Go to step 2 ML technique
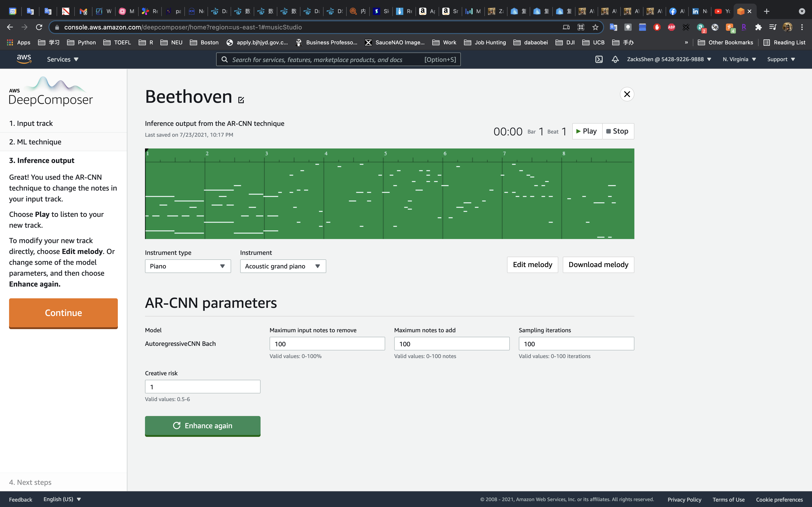Image resolution: width=812 pixels, height=507 pixels. click(35, 142)
